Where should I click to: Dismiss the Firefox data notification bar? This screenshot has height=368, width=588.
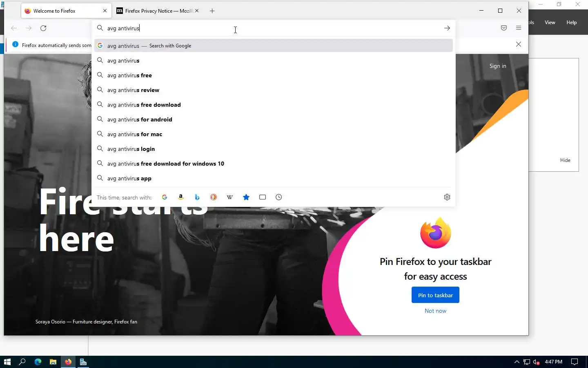[519, 44]
